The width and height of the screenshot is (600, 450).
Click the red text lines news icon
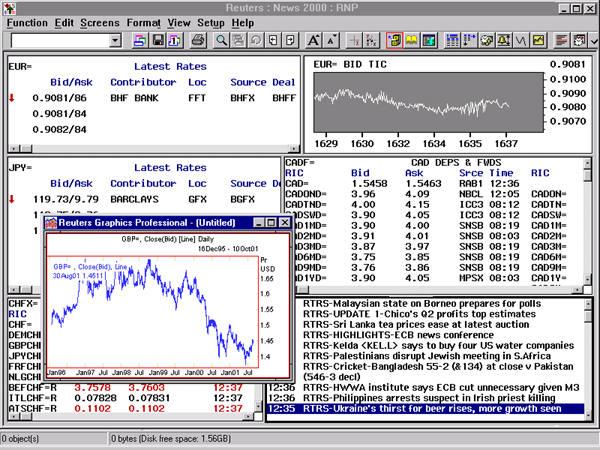pos(562,40)
